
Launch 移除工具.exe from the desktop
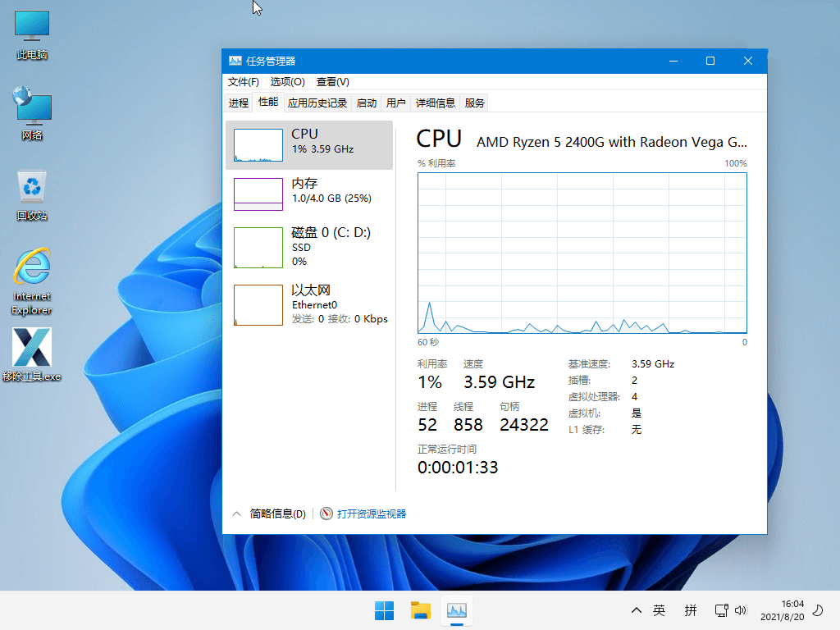pyautogui.click(x=31, y=343)
